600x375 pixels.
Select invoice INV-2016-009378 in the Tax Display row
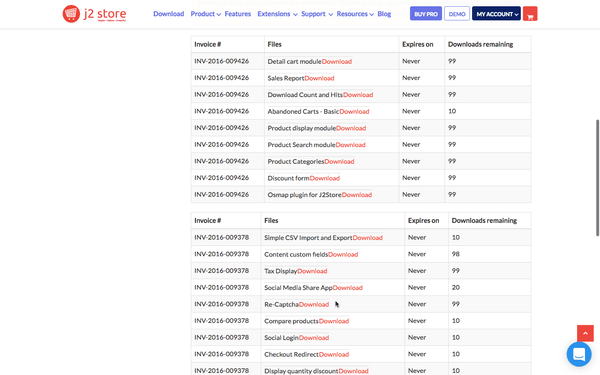coord(222,271)
